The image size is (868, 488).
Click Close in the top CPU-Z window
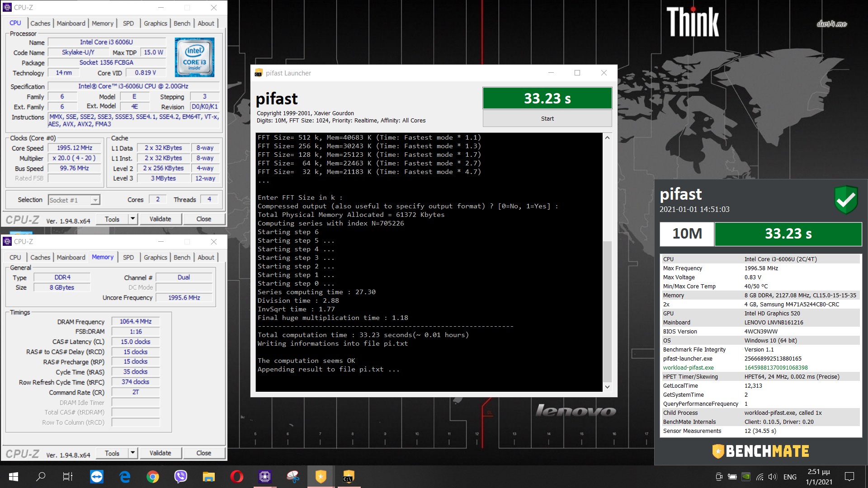point(204,219)
